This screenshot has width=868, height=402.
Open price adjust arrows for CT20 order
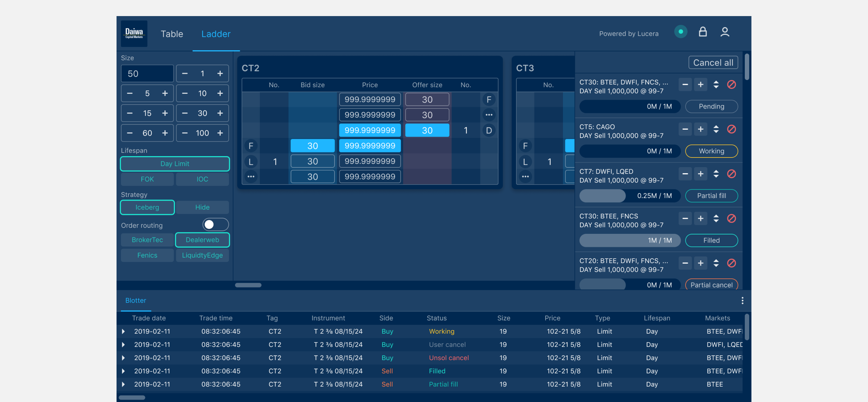click(x=716, y=263)
